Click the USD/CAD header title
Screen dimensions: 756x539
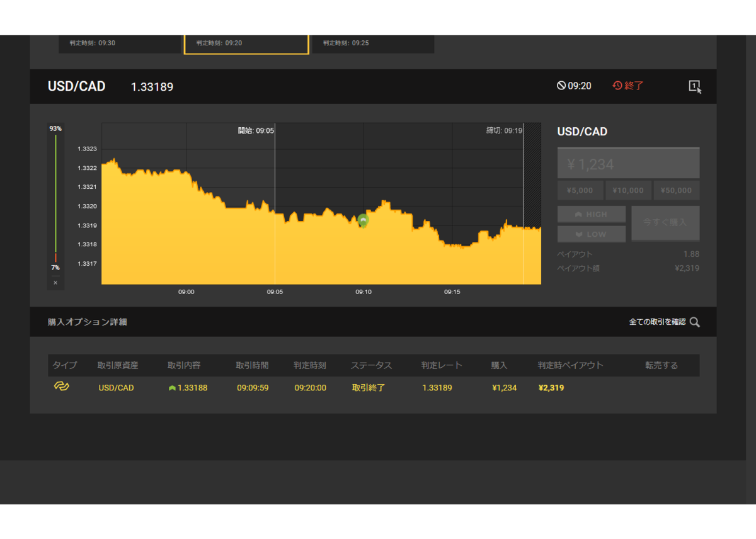[77, 86]
